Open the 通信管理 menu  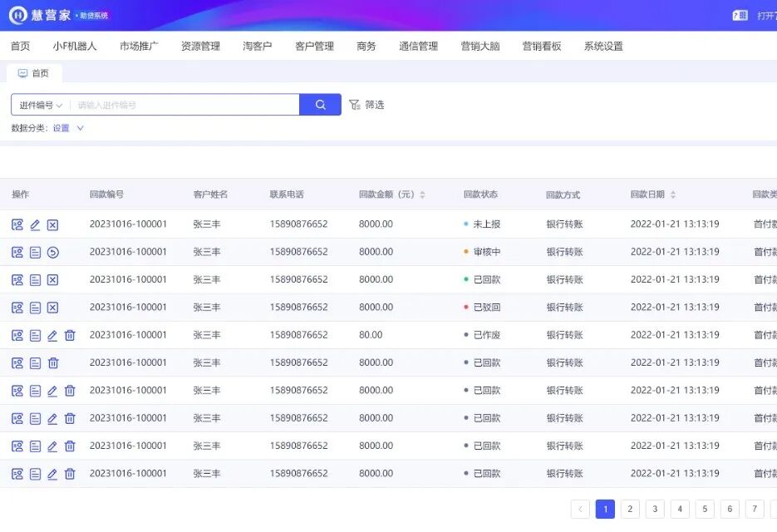418,46
